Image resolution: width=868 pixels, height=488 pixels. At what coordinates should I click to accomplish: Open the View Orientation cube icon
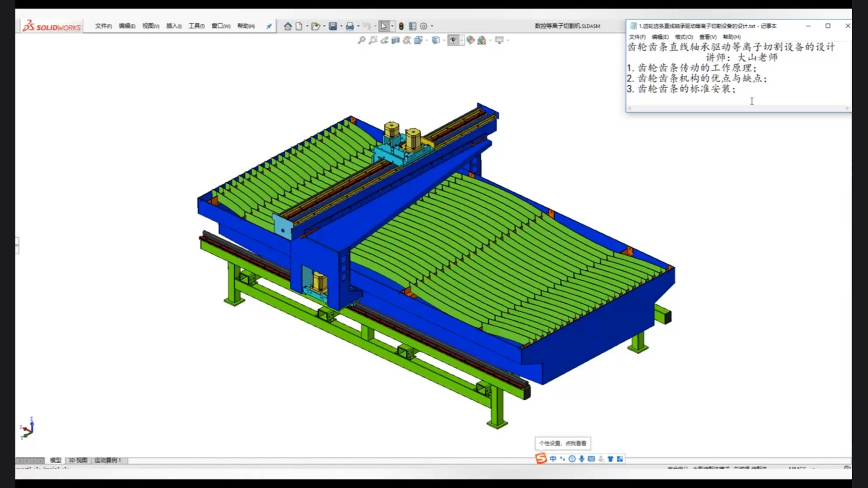418,40
